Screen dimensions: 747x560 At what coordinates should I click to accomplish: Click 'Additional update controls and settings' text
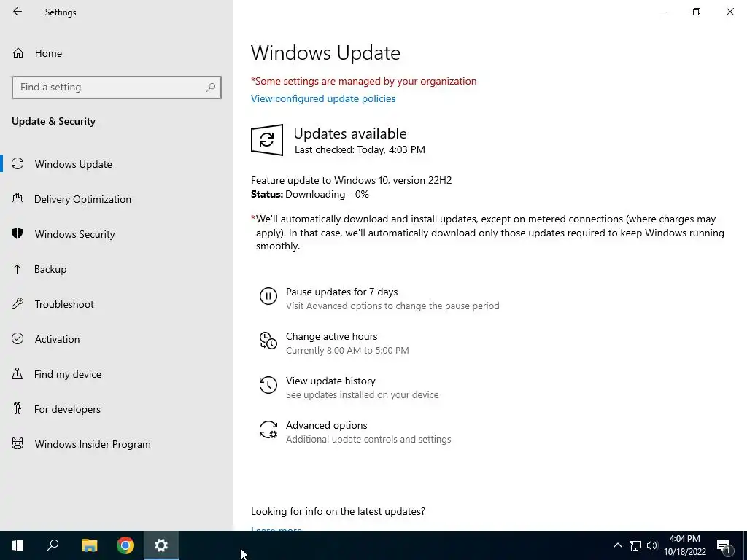pos(368,440)
